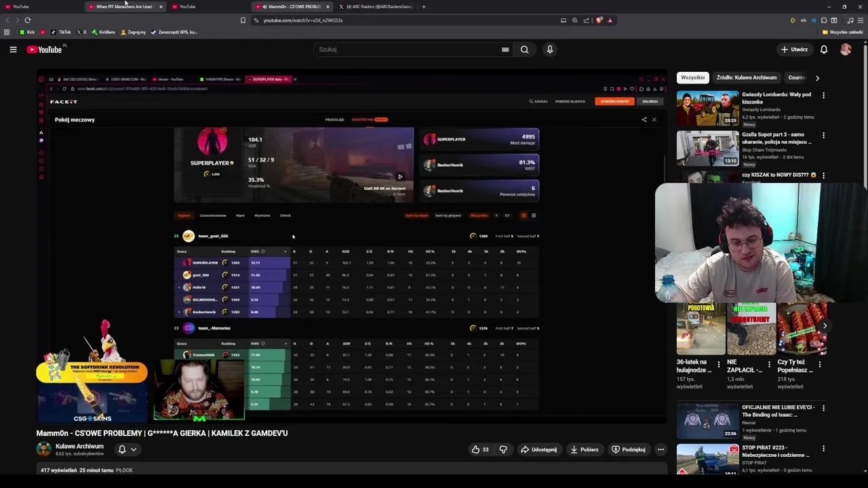Click the Podziękuj thanks button
Screen dimensions: 868x488
click(x=628, y=449)
